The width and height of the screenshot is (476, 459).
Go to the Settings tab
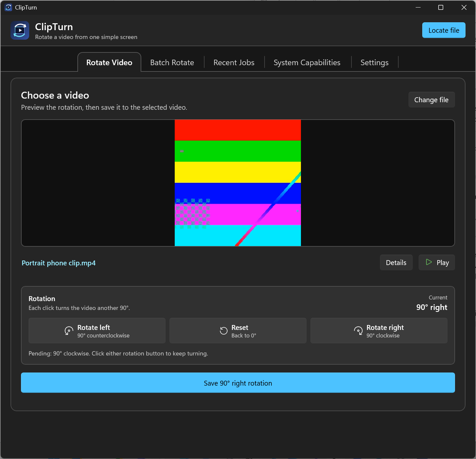point(374,62)
